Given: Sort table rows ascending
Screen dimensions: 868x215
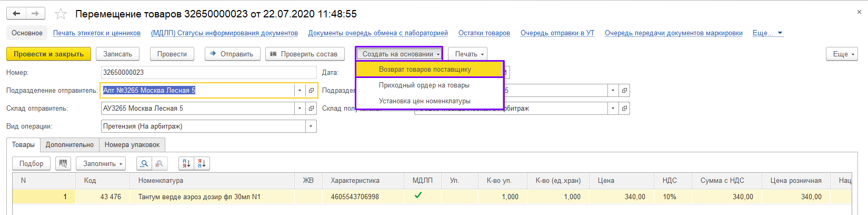Looking at the screenshot, I should [186, 164].
